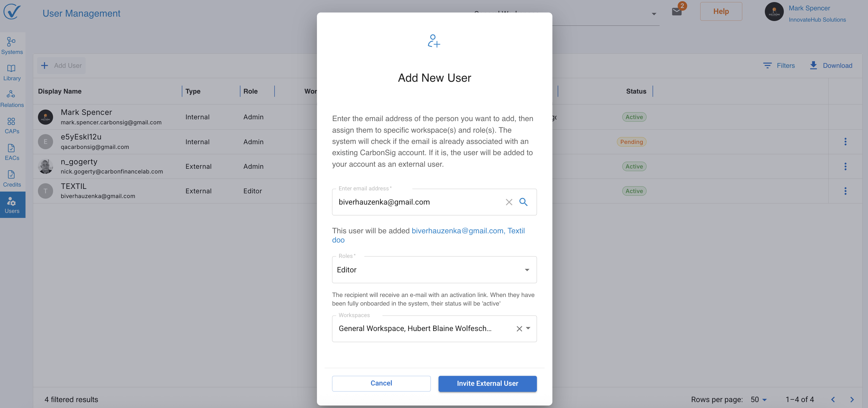Screen dimensions: 868x408
Task: Click the search magnifier in the email field
Action: point(523,202)
